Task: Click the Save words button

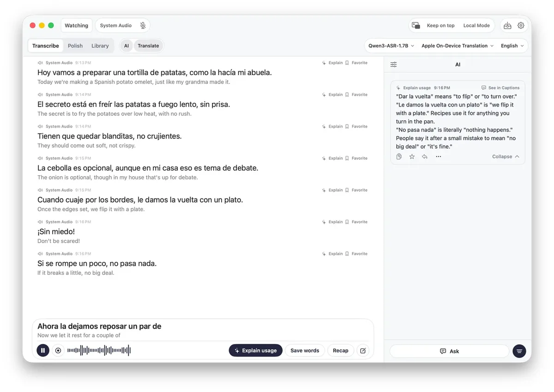Action: click(305, 350)
